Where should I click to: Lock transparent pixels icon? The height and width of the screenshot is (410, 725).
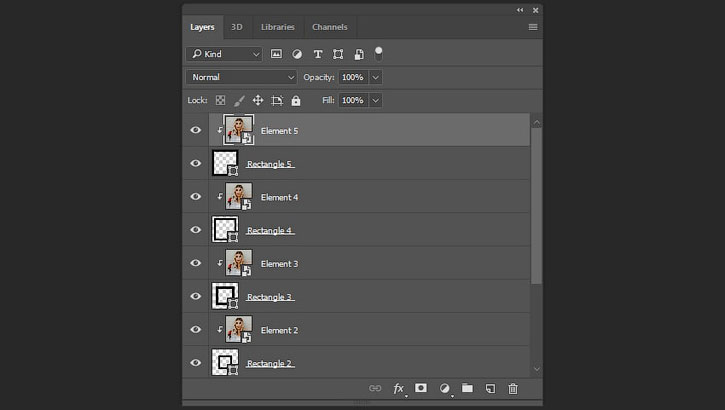pos(221,100)
